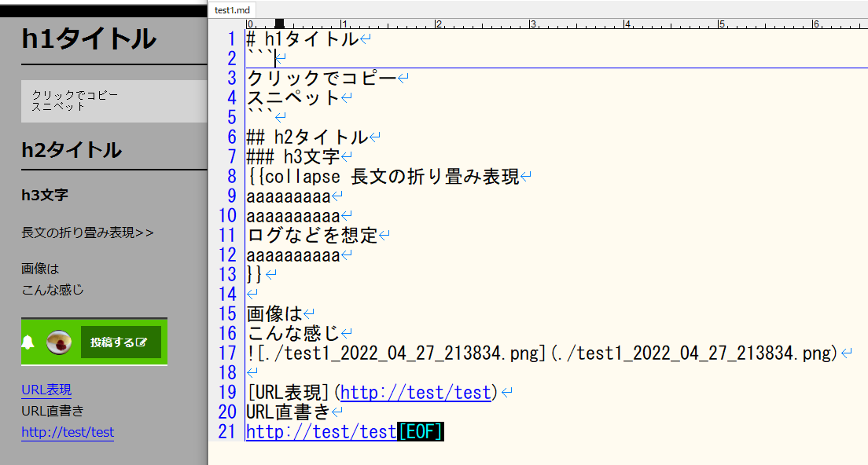Click the 'スニペット' line in editor
The width and height of the screenshot is (868, 465).
pos(292,98)
